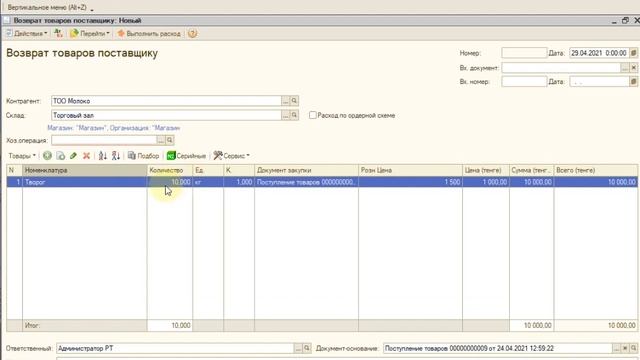Open selection for Вх. документ field
The image size is (640, 360).
[625, 68]
